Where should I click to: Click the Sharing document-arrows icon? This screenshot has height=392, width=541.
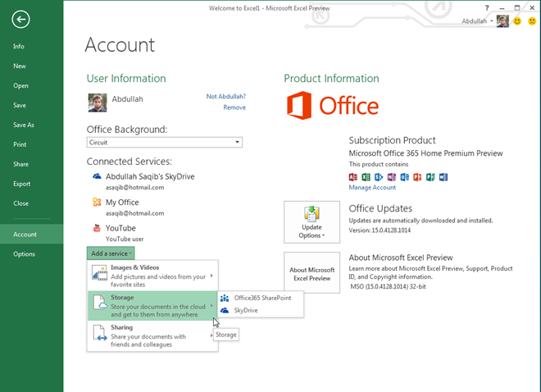tap(100, 333)
